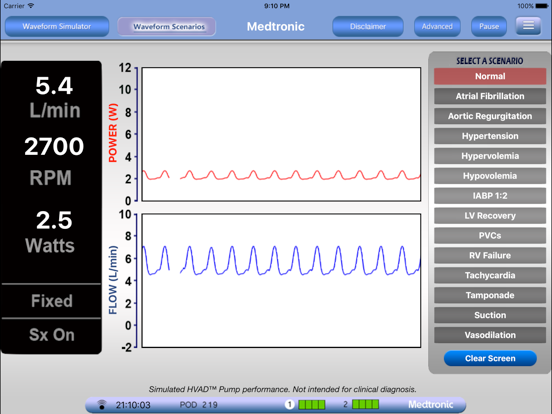Select the Normal scenario
552x414 pixels.
point(490,76)
